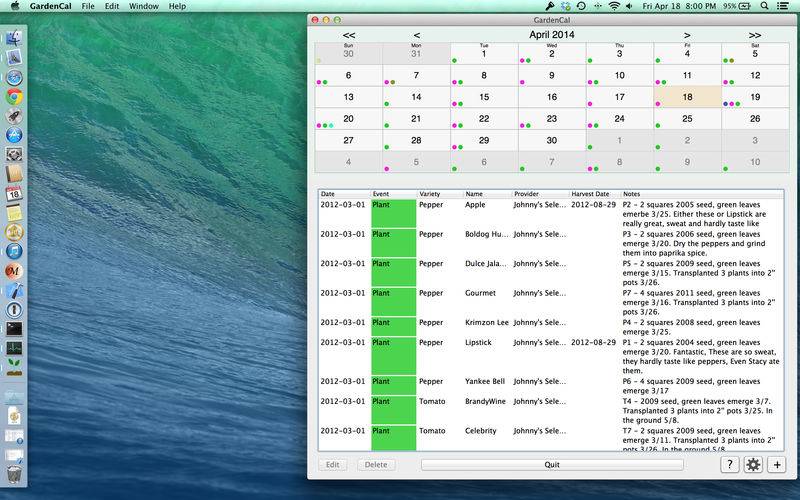The image size is (800, 500).
Task: Open Calendar icon in the dock
Action: [x=14, y=193]
